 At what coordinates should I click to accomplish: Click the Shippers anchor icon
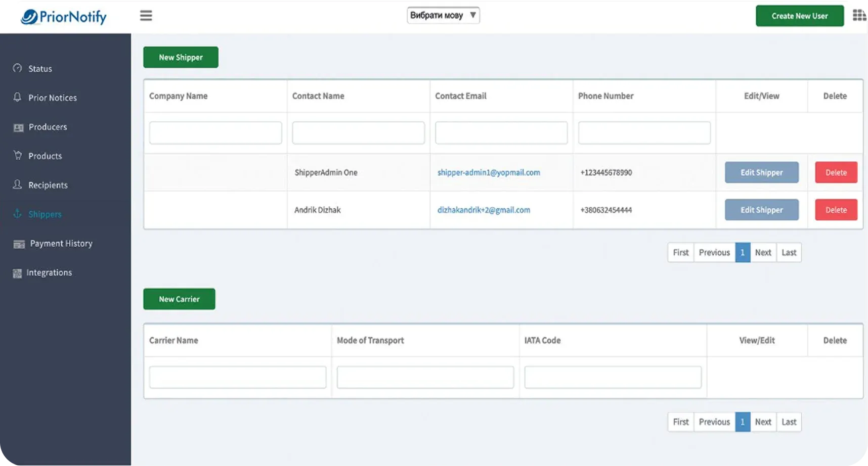click(x=18, y=214)
